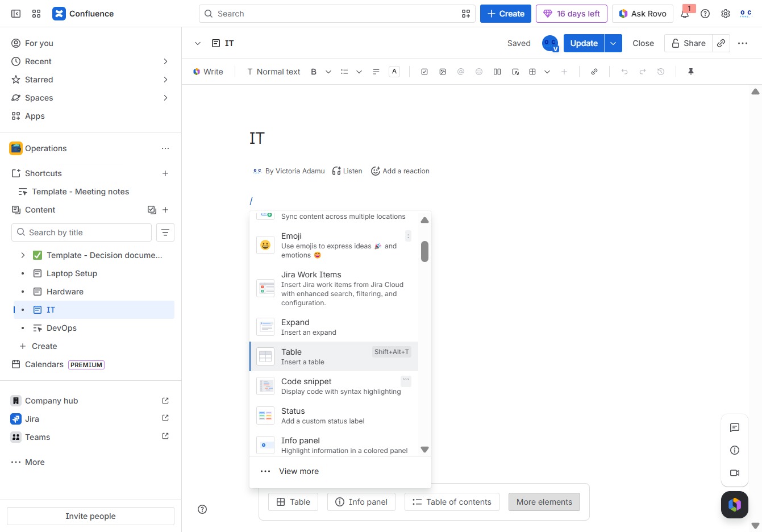Insert a table from the toolbar
This screenshot has height=532, width=762.
point(532,72)
